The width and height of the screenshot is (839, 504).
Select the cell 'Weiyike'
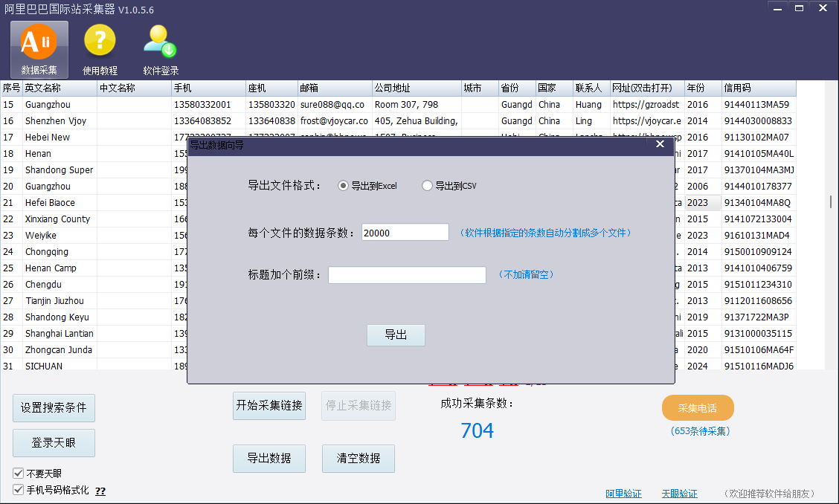(60, 236)
